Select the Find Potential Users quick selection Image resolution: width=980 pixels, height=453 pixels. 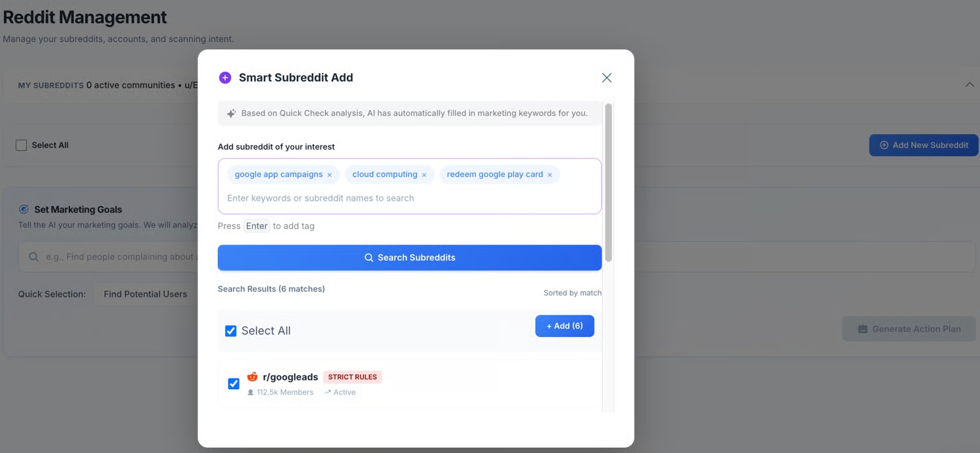tap(145, 294)
